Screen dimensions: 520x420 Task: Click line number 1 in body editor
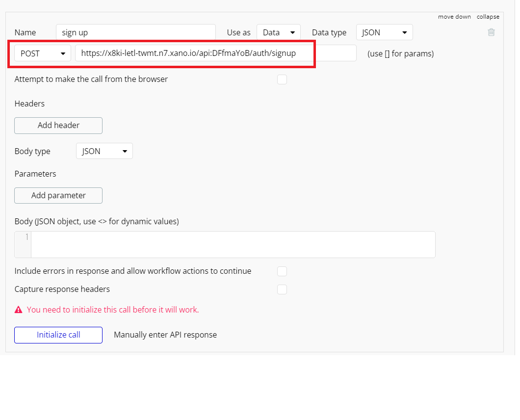point(27,237)
